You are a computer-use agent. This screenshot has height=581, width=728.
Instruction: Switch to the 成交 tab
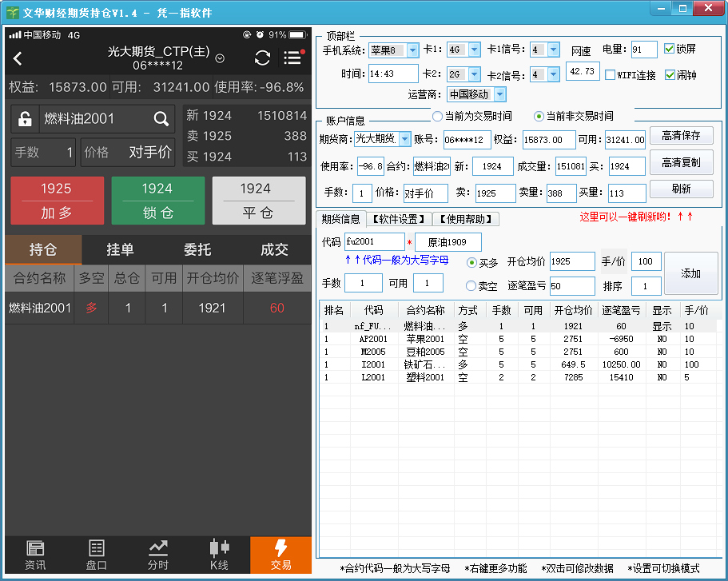(274, 249)
